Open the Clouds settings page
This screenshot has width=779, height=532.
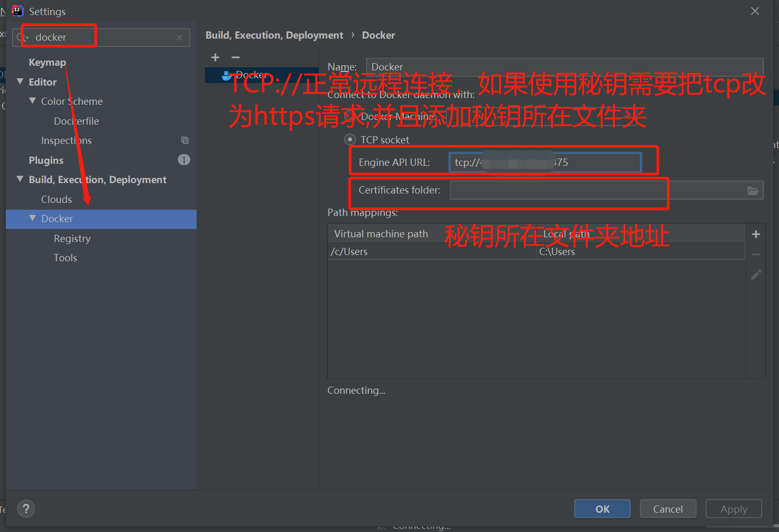click(56, 199)
